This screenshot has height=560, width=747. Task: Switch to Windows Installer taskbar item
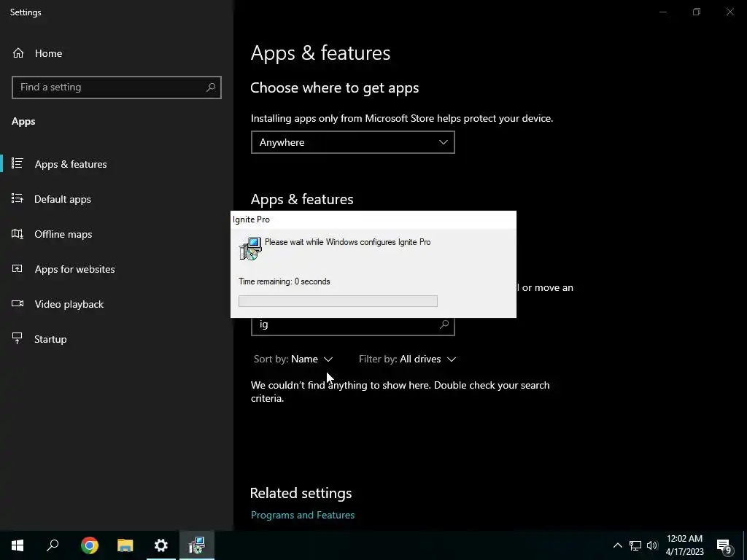click(197, 545)
